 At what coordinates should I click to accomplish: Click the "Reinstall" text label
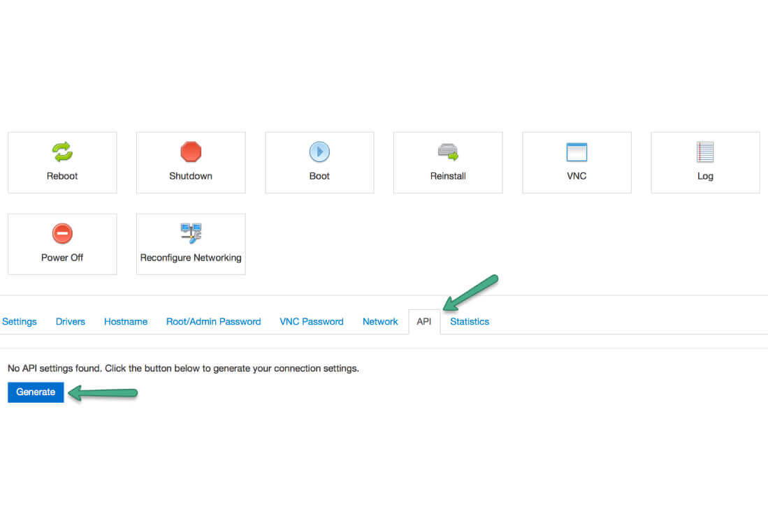click(448, 176)
